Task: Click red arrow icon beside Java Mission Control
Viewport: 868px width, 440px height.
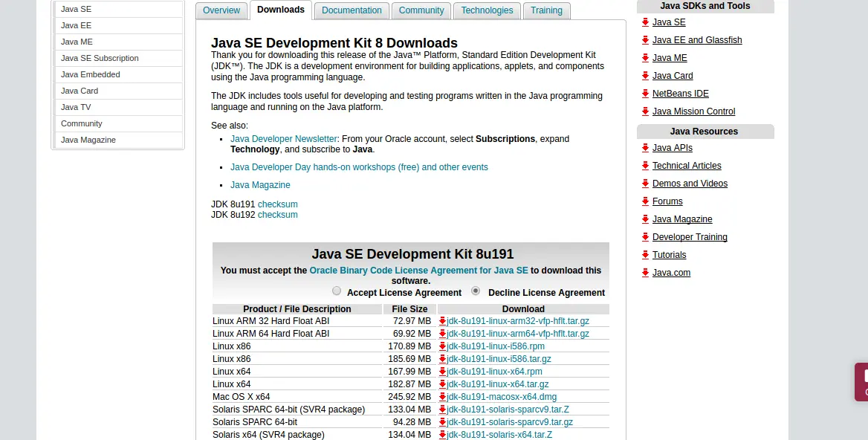Action: pyautogui.click(x=645, y=111)
